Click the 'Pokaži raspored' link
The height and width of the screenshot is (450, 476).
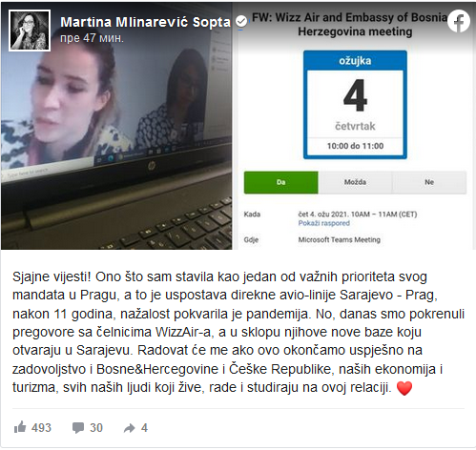pyautogui.click(x=323, y=223)
